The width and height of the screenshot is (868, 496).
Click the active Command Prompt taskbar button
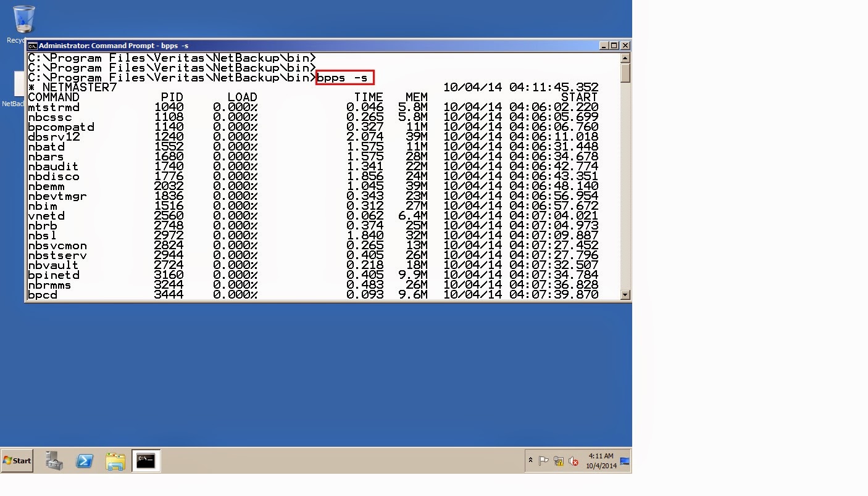[x=146, y=461]
